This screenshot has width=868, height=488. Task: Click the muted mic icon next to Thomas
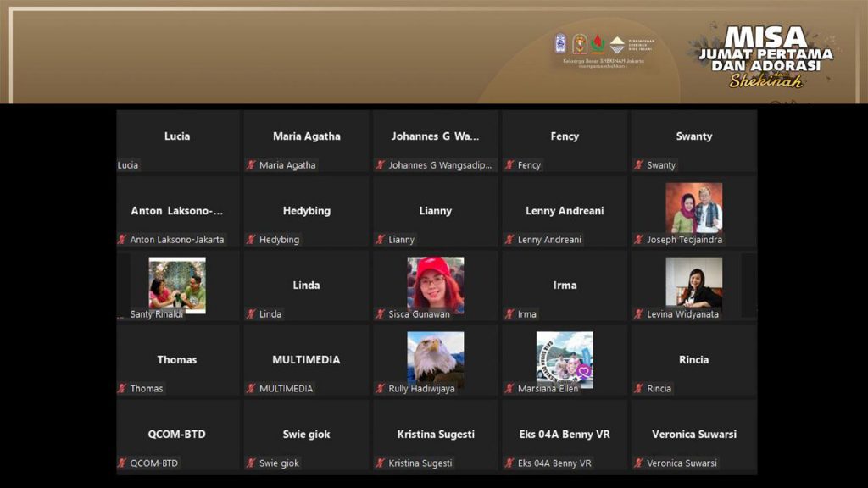click(122, 389)
